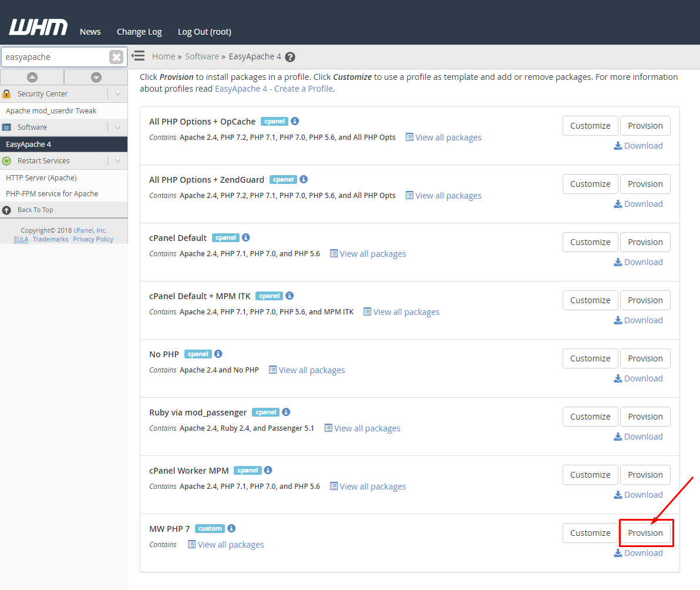View all packages for OpCache profile
This screenshot has width=700, height=590.
point(444,138)
